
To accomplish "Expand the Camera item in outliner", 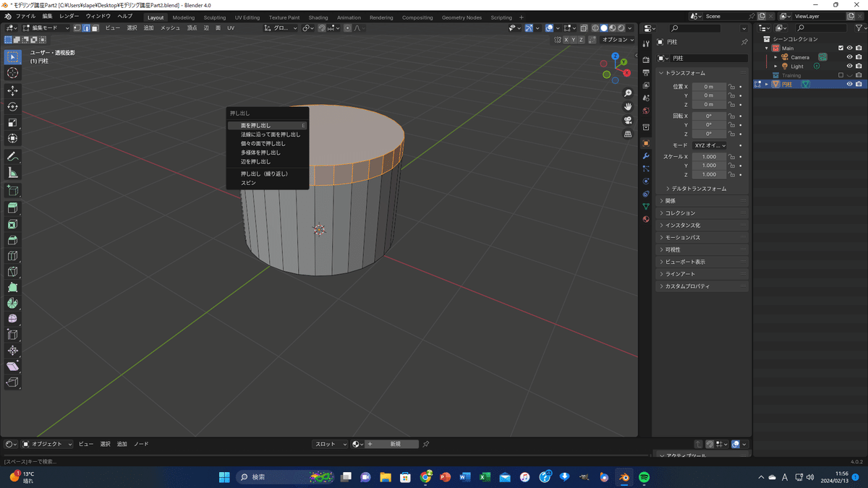I will (775, 57).
